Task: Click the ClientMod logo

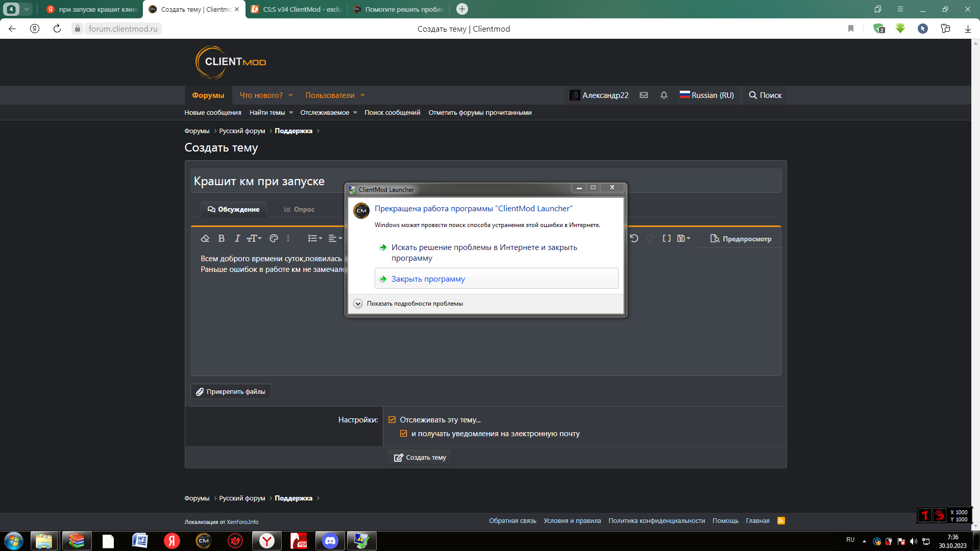Action: click(231, 62)
